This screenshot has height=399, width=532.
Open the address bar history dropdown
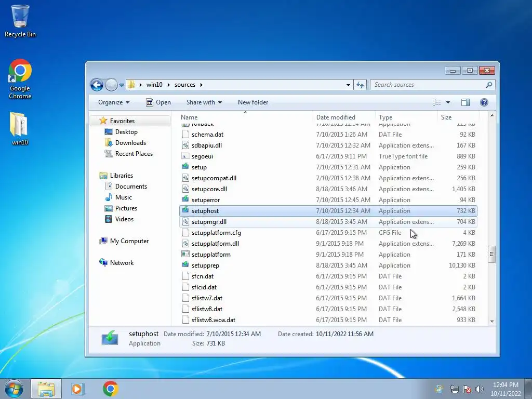tap(348, 85)
